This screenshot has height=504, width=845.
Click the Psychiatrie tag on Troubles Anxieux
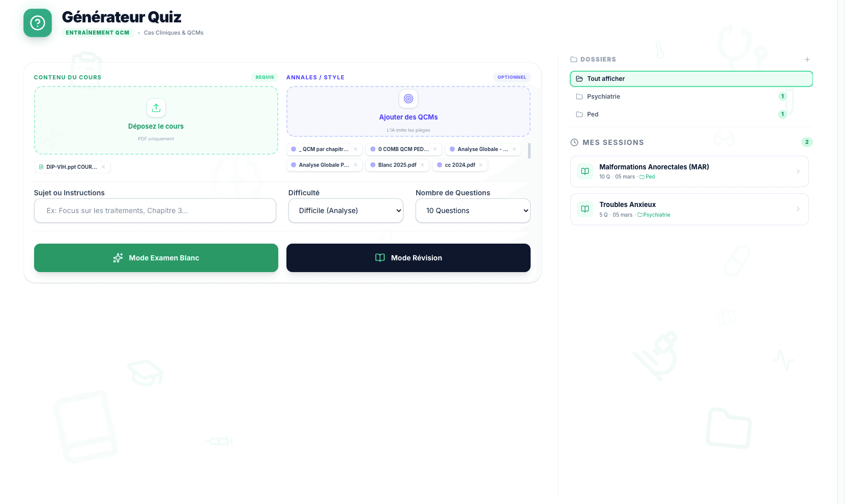click(x=656, y=215)
